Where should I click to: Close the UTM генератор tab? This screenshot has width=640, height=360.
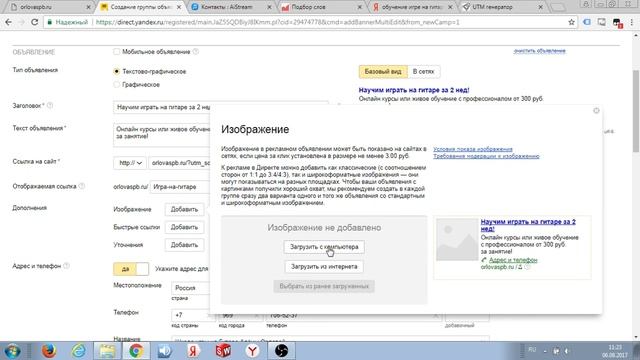540,7
